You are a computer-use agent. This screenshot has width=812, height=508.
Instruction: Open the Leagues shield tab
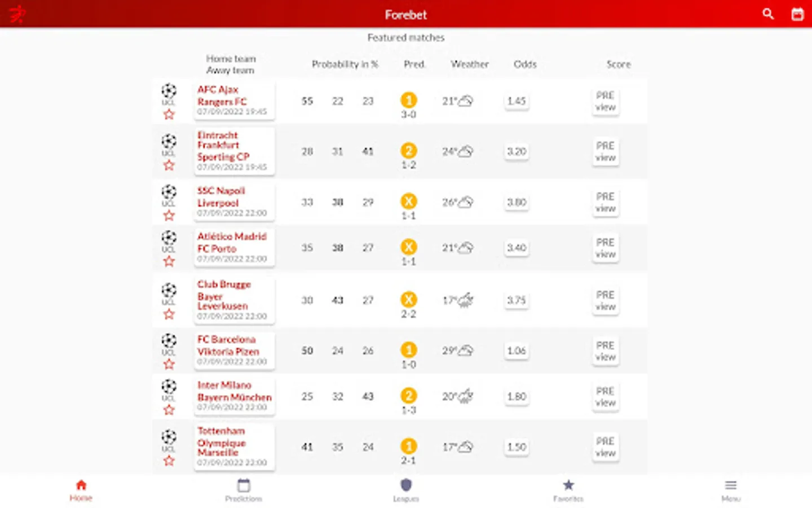tap(406, 490)
